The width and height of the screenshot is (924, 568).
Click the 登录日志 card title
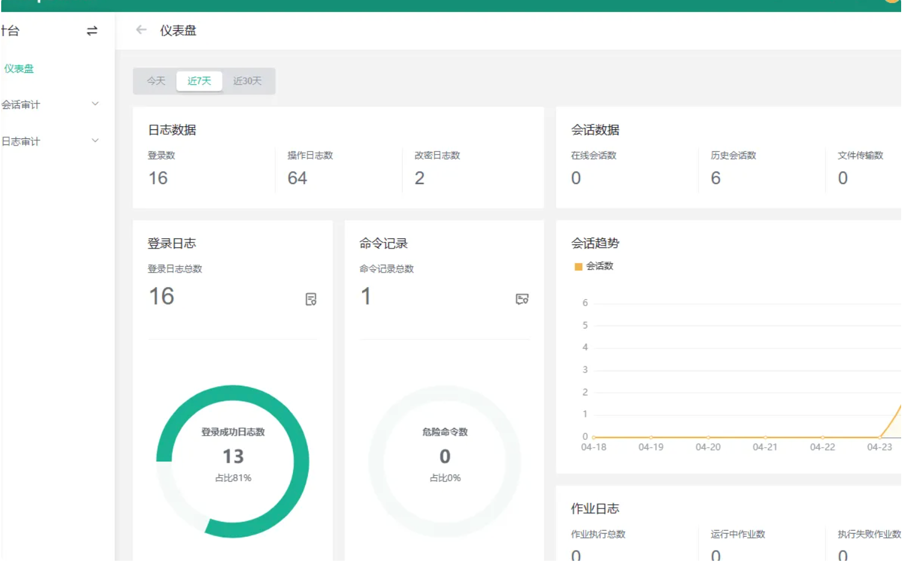click(x=172, y=244)
